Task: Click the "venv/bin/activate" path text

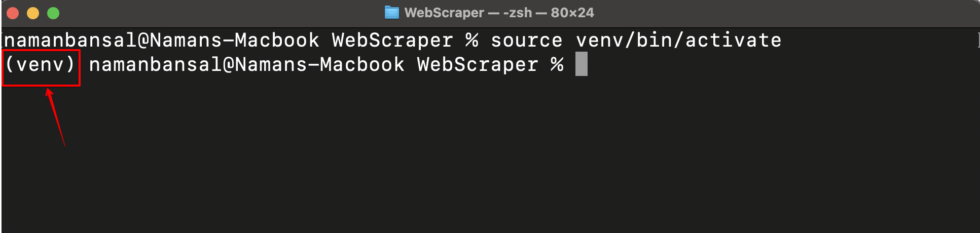Action: click(678, 41)
